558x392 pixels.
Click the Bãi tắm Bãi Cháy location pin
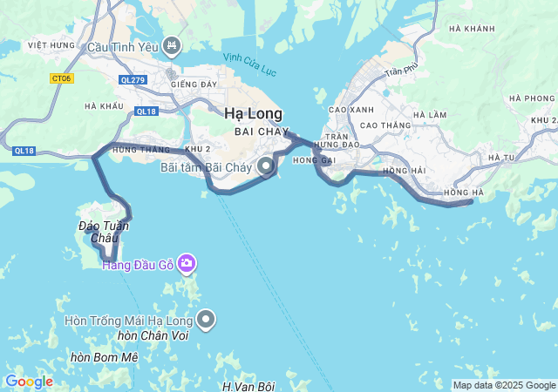[265, 166]
